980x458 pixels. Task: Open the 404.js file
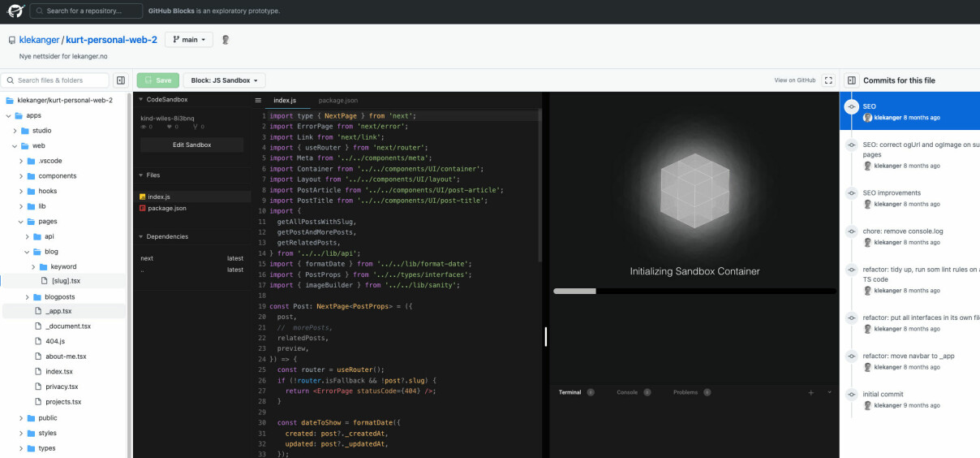(x=55, y=341)
